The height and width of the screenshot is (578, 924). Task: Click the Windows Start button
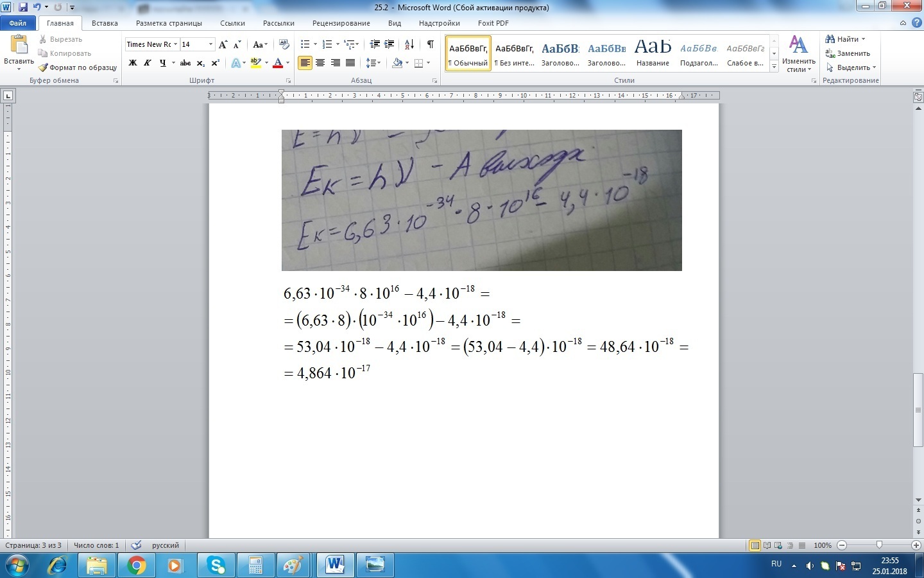click(x=18, y=565)
